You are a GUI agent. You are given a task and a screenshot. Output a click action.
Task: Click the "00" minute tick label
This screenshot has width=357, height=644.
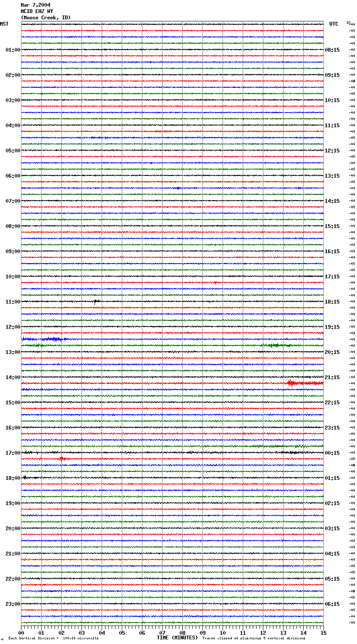tap(21, 633)
